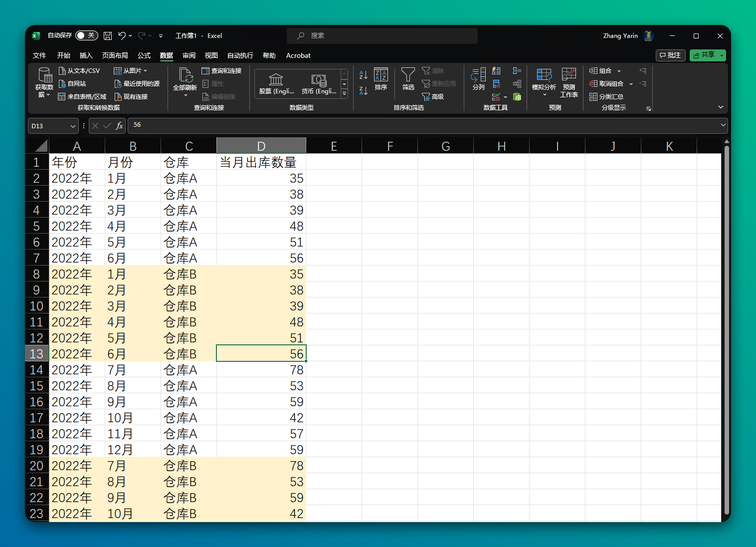
Task: Switch to Home (开始) tab
Action: click(x=64, y=55)
